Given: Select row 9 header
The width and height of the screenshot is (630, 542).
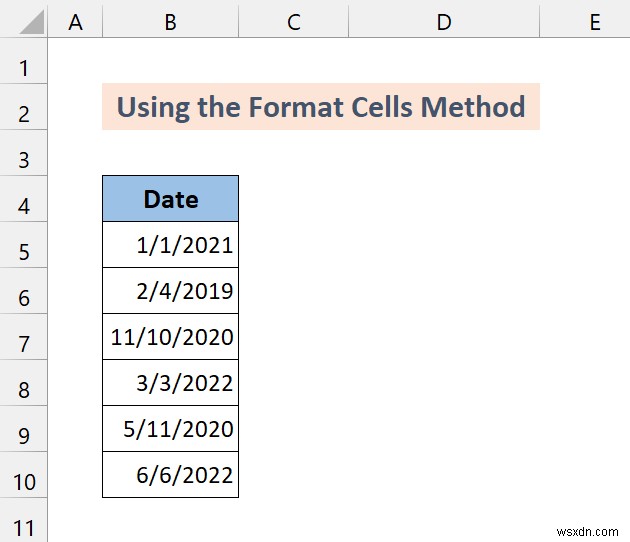Looking at the screenshot, I should pos(24,428).
